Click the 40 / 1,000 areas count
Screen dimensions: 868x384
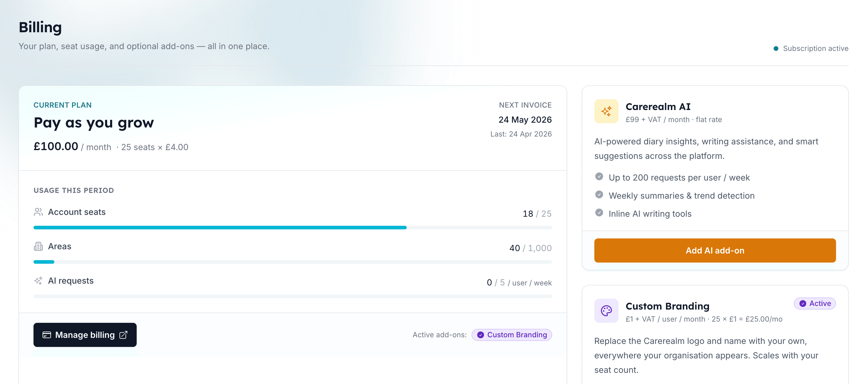coord(530,248)
